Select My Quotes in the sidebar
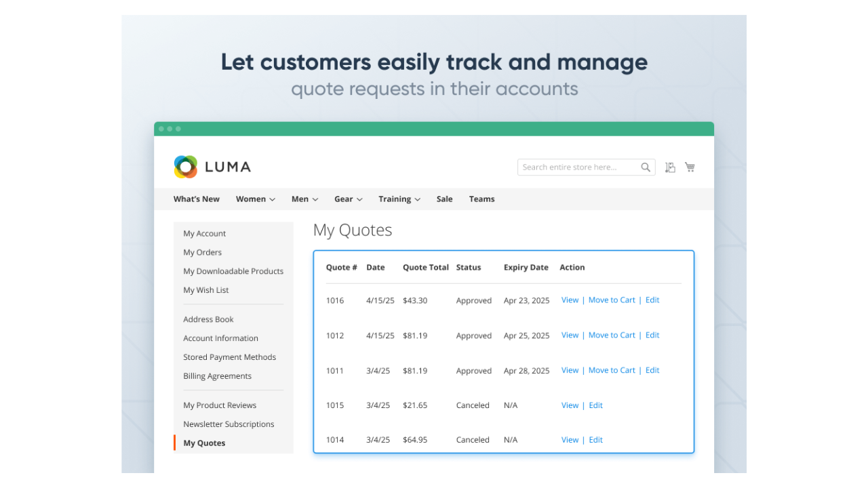Screen dimensions: 868x488 204,443
